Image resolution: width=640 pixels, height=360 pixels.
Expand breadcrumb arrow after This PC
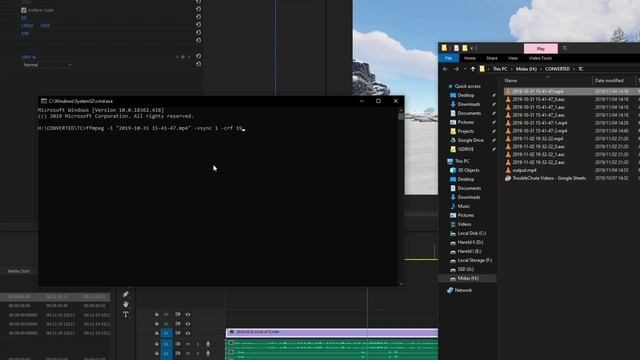pos(511,69)
